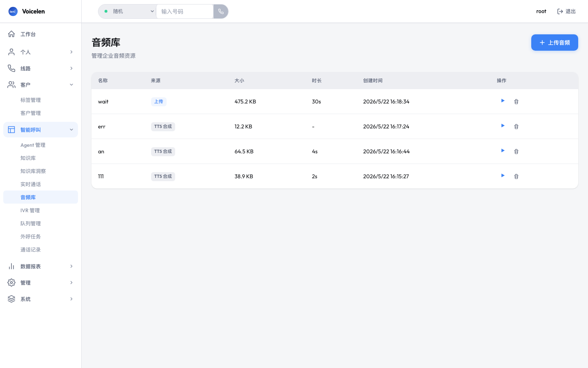The image size is (588, 368).
Task: Delete the 111 audio entry
Action: (516, 176)
